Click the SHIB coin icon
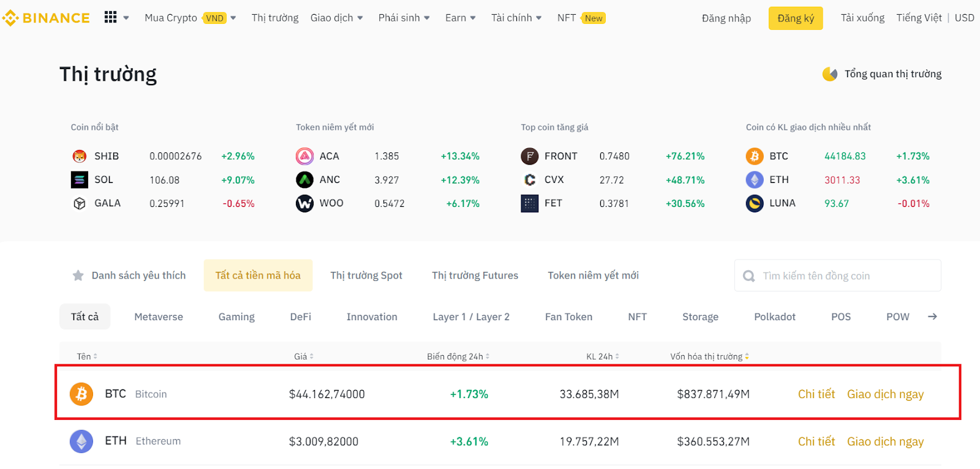This screenshot has width=980, height=469. [x=80, y=156]
